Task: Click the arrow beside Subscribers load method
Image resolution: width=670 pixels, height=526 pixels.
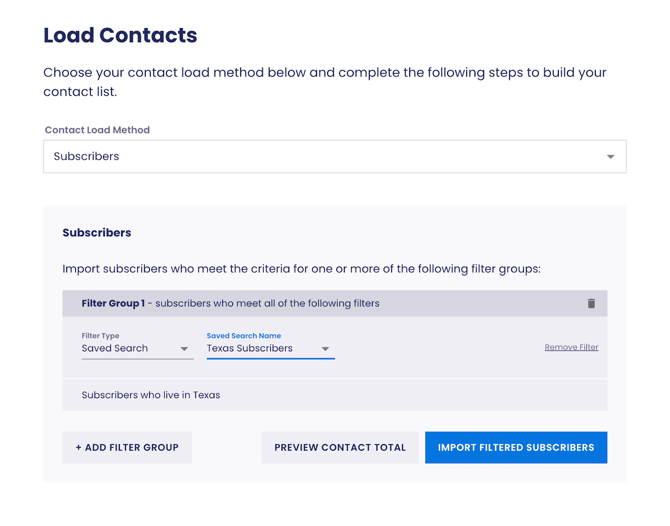Action: pos(610,157)
